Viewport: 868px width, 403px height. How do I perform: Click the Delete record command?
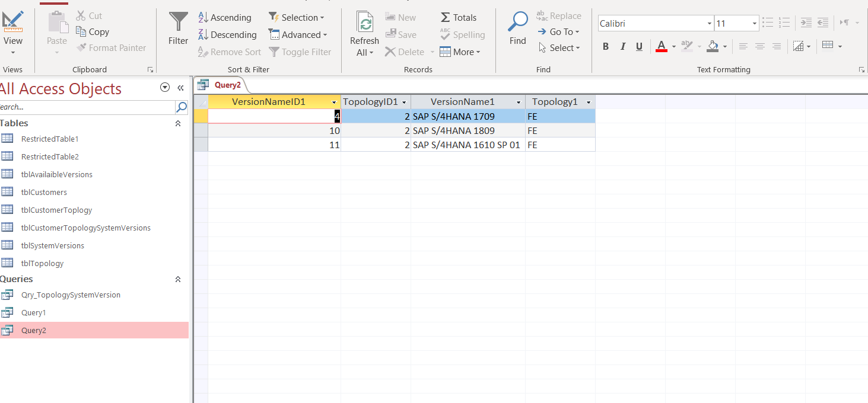click(405, 52)
